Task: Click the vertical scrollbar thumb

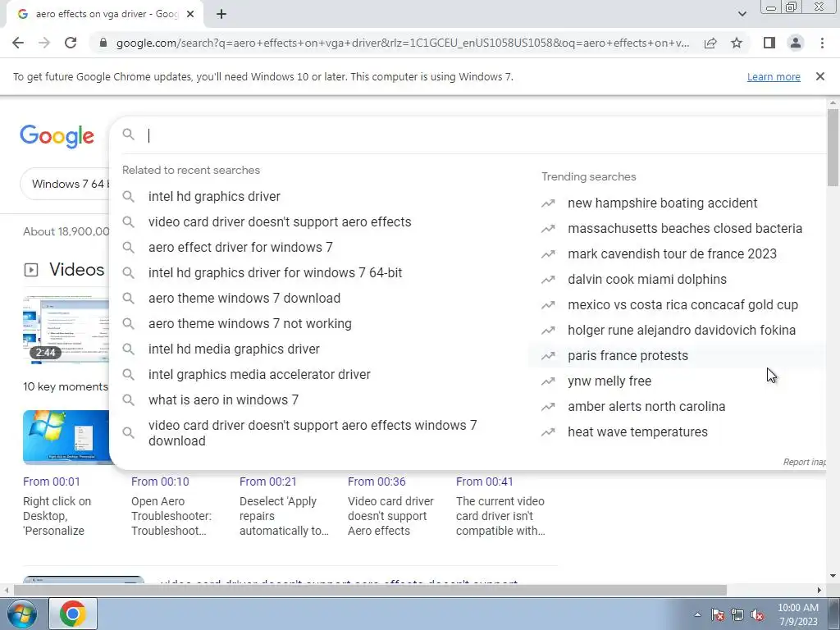Action: tap(833, 148)
